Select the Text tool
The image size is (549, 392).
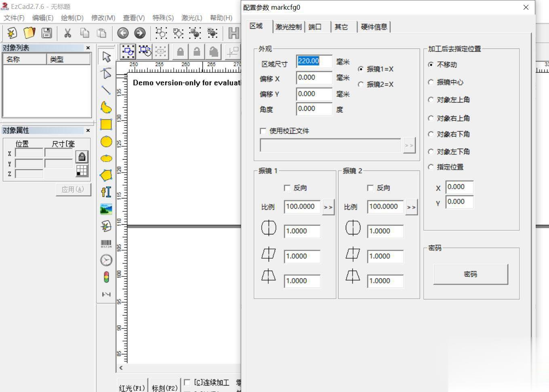pos(106,192)
